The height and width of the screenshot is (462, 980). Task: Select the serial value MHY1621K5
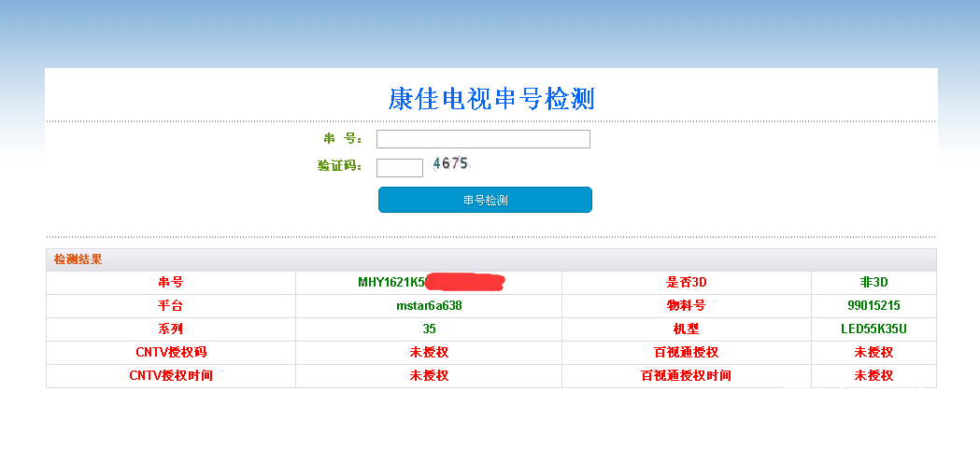tap(391, 282)
